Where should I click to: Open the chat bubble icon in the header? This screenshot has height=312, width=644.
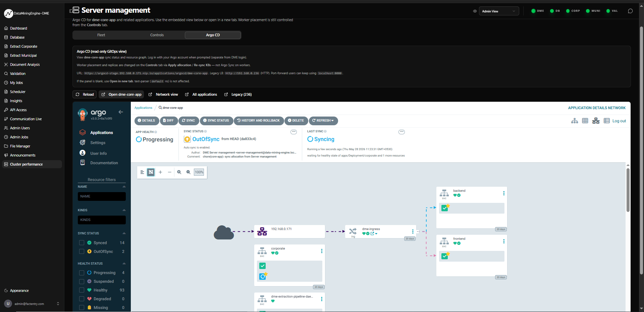(630, 11)
